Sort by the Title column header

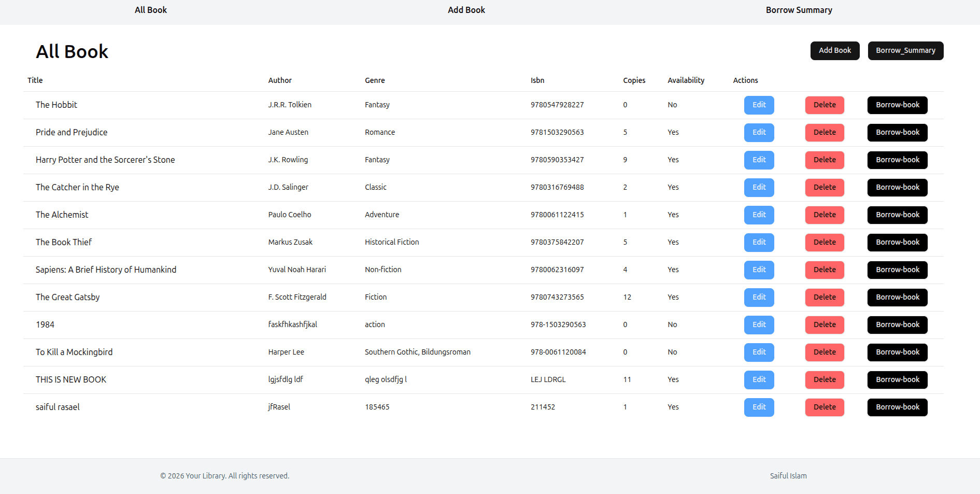pos(35,80)
